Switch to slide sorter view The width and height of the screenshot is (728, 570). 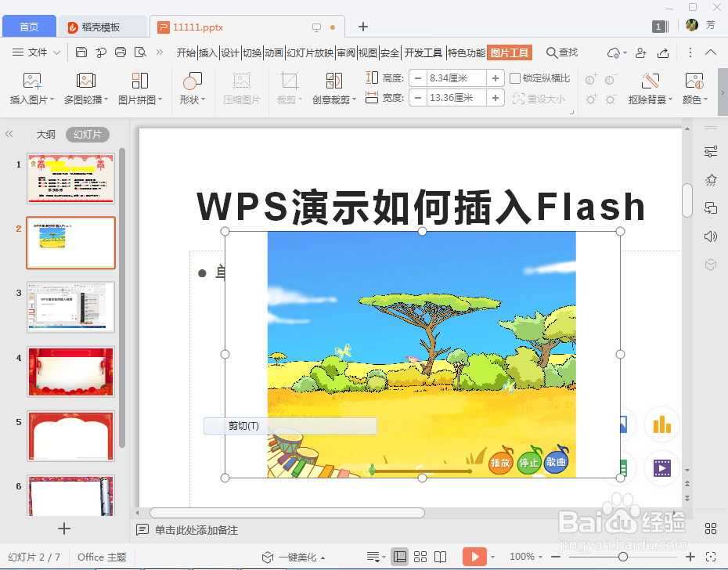(420, 557)
